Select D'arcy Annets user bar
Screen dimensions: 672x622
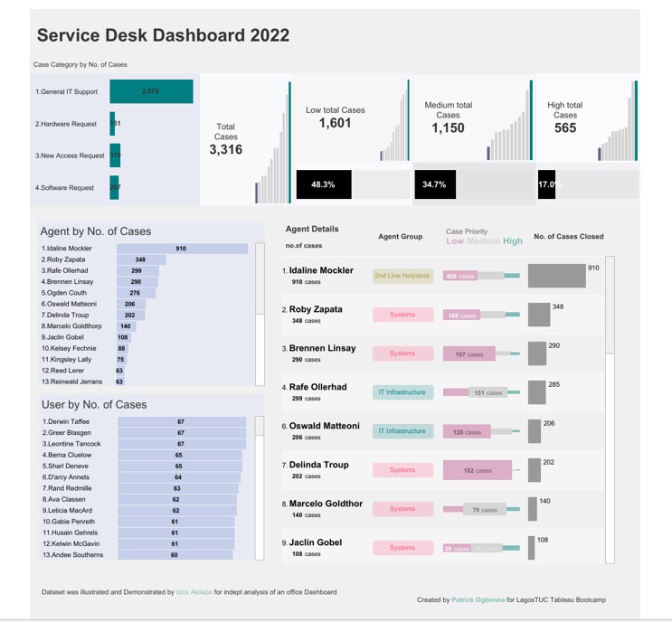point(179,477)
